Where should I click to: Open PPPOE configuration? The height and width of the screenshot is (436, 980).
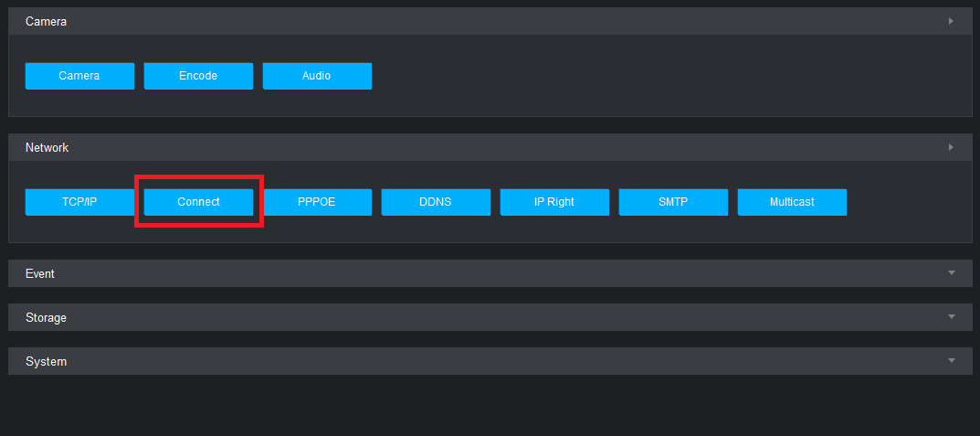tap(317, 202)
